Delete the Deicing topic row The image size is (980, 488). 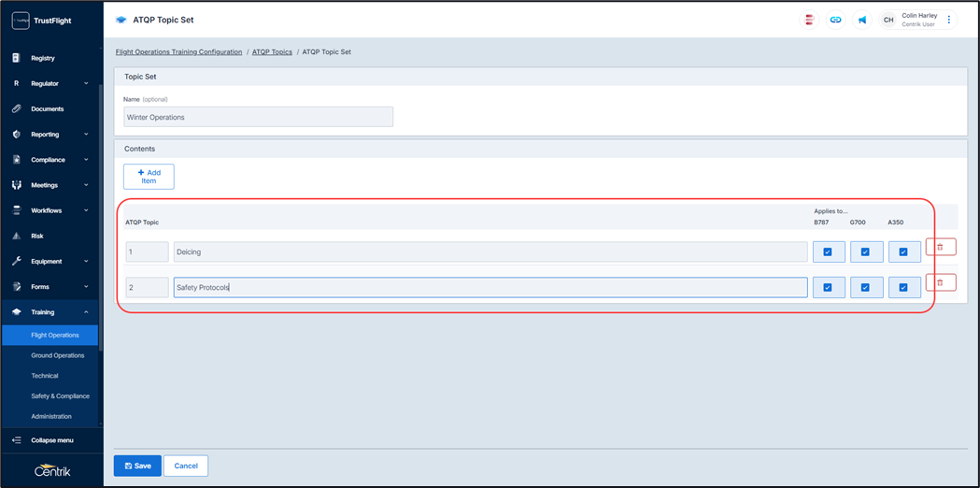click(x=941, y=247)
